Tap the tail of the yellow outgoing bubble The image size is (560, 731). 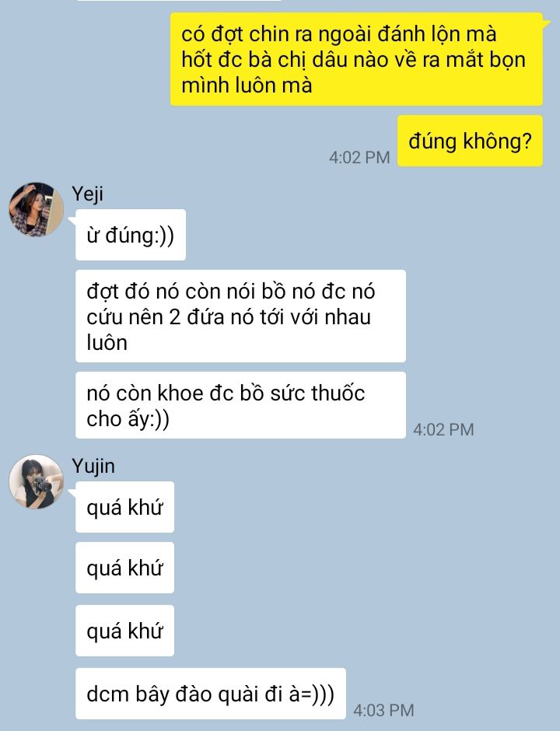click(546, 23)
